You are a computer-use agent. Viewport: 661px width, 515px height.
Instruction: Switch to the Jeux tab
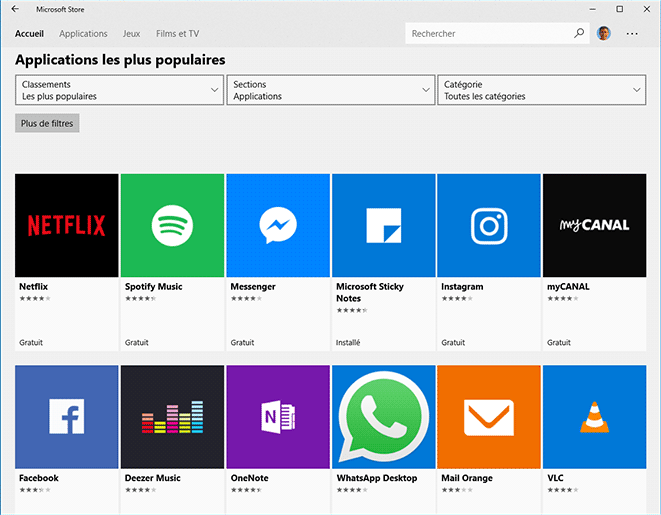tap(131, 33)
